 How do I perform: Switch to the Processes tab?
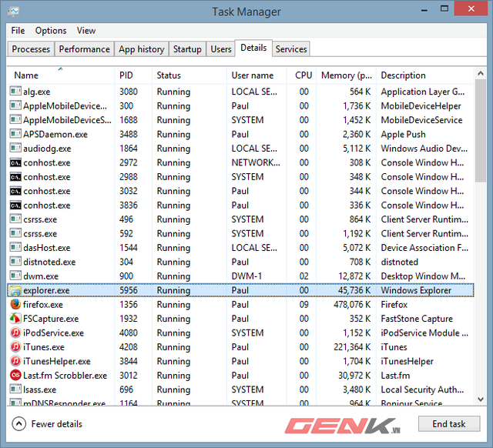(31, 49)
